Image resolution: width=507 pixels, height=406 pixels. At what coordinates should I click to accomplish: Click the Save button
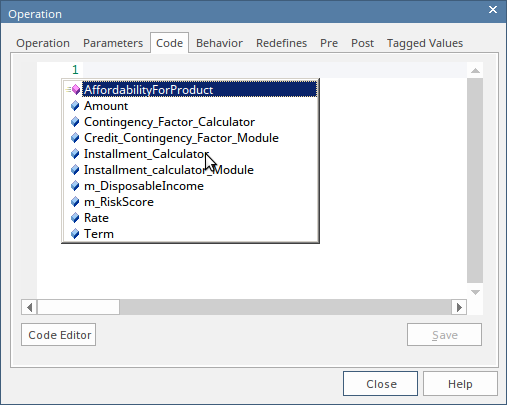[x=444, y=335]
